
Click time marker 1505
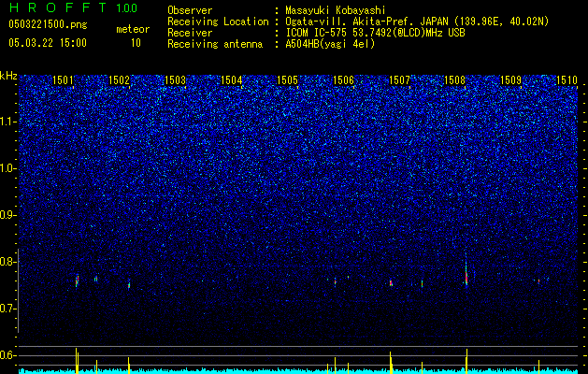tap(287, 80)
